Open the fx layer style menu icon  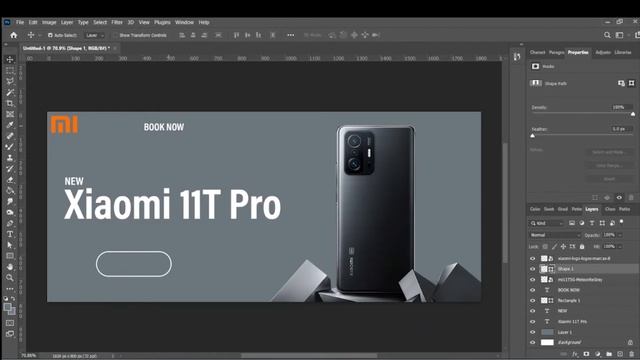click(x=575, y=354)
